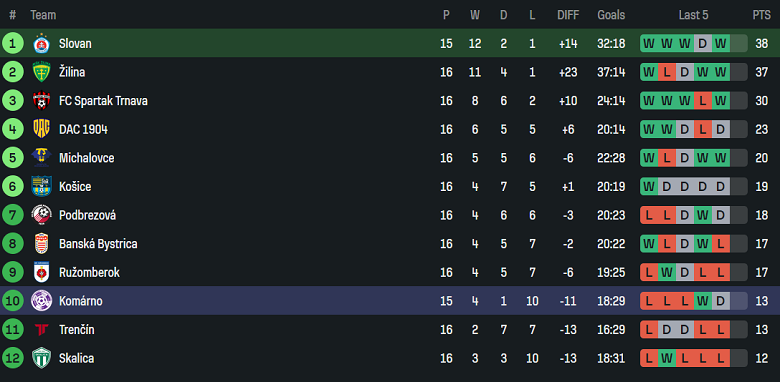Click the Michalovce team logo
This screenshot has height=382, width=780.
(x=41, y=158)
